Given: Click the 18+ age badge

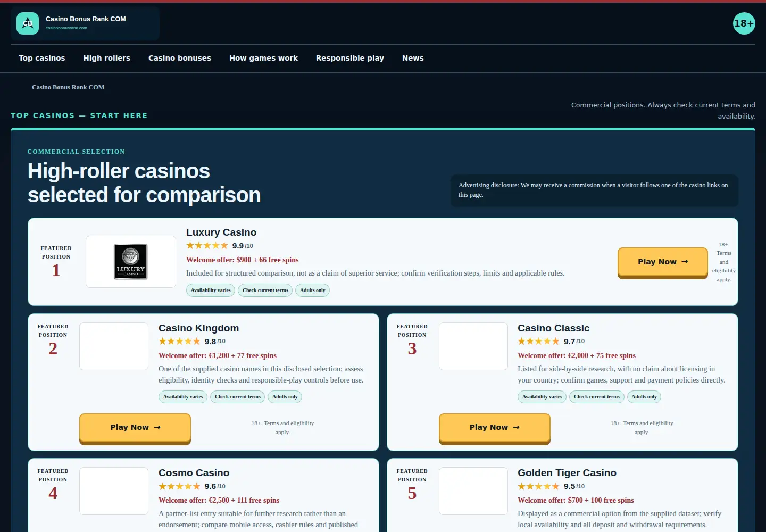Looking at the screenshot, I should point(744,23).
